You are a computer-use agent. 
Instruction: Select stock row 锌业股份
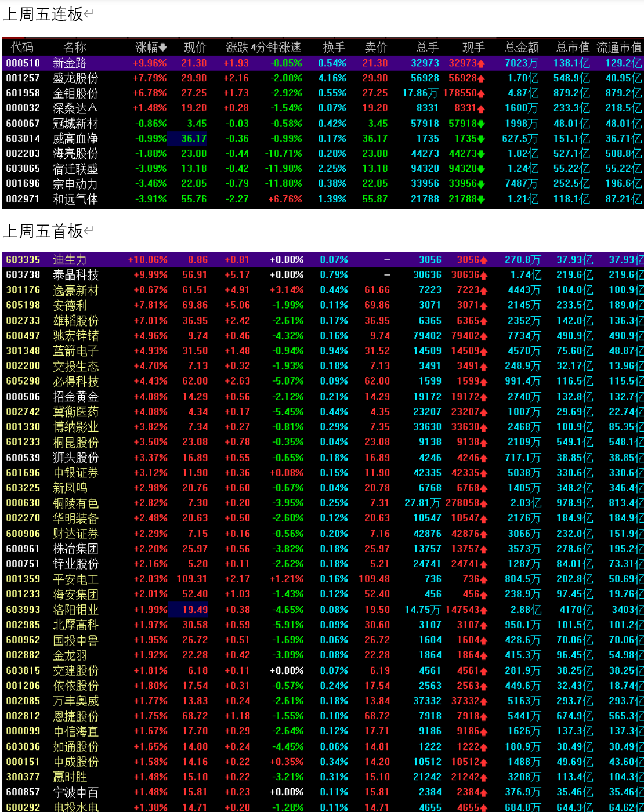[x=323, y=564]
